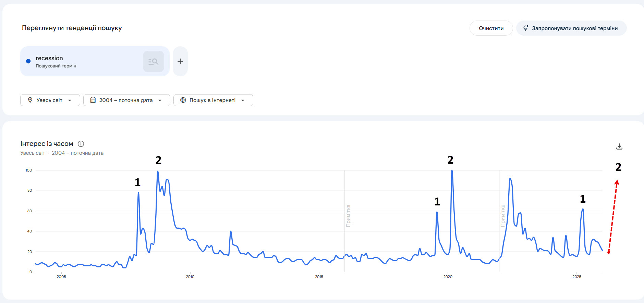Download the interest over time chart

619,147
